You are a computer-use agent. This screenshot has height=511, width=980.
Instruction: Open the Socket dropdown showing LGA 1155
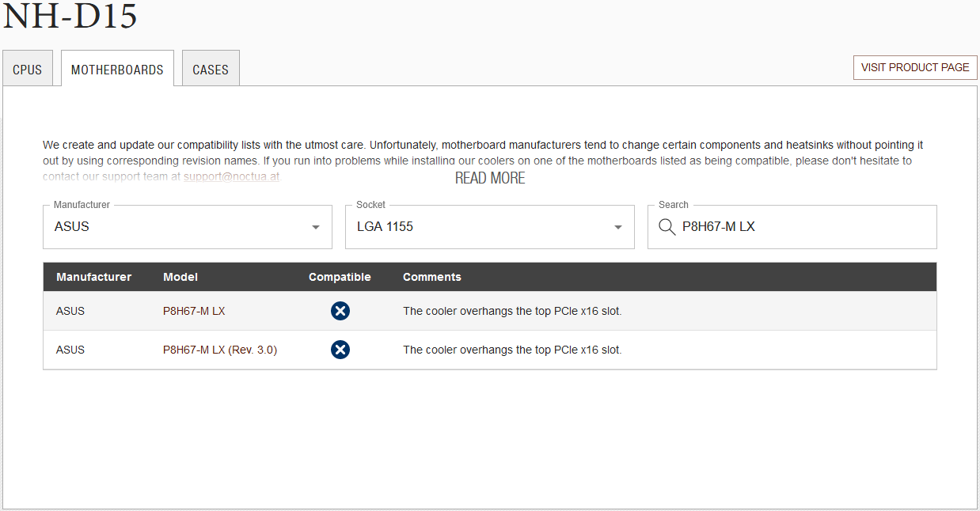tap(490, 227)
